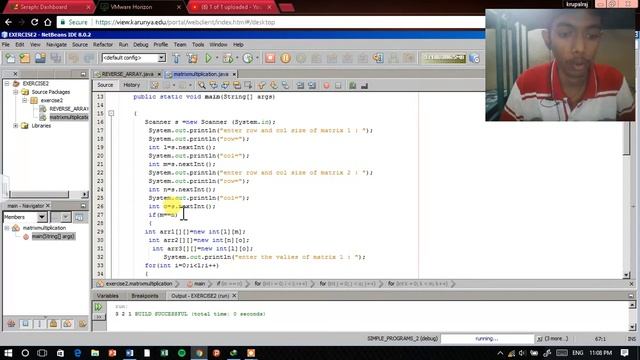Click the red Start Macro Recording icon
The image size is (640, 360).
click(x=326, y=85)
